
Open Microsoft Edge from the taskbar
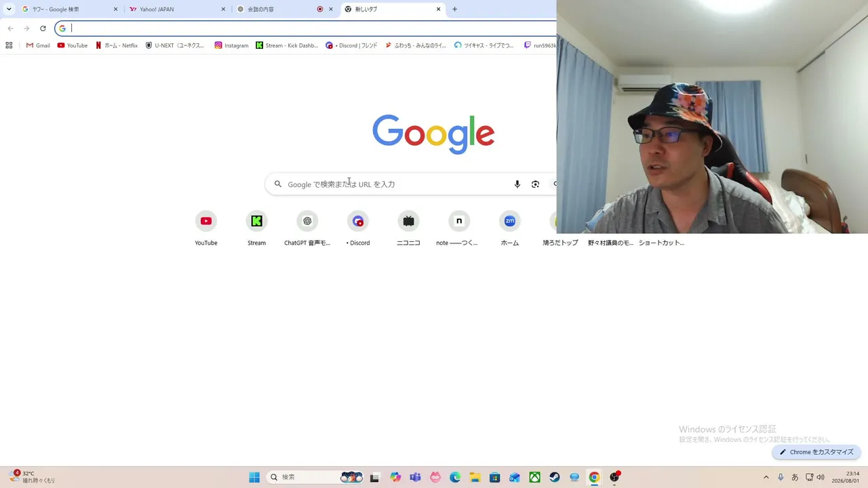point(455,477)
